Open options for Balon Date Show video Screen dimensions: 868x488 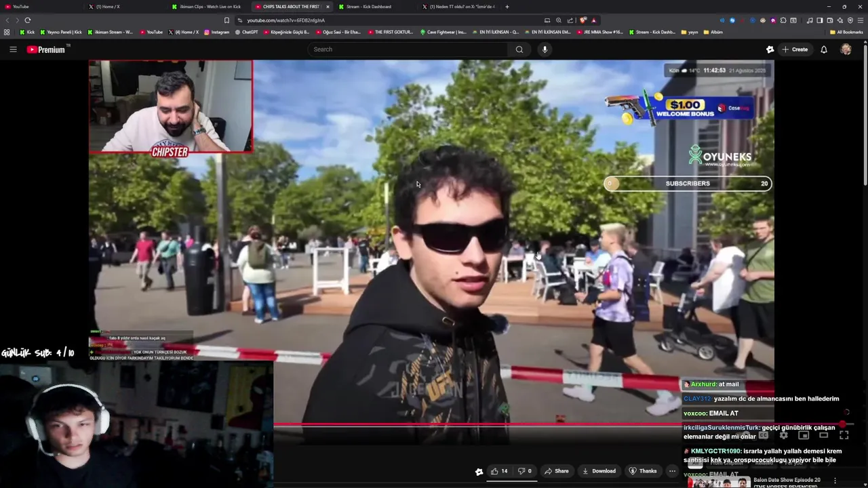click(x=835, y=481)
